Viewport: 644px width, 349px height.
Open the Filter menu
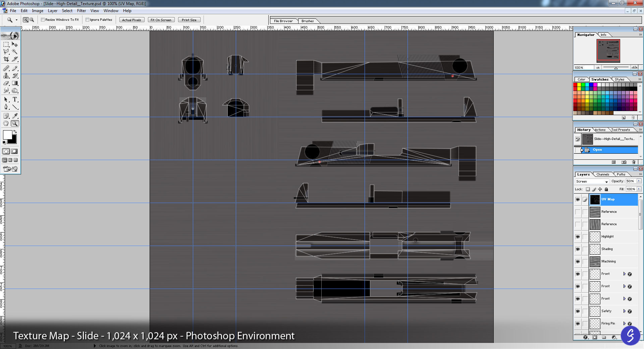click(x=82, y=11)
